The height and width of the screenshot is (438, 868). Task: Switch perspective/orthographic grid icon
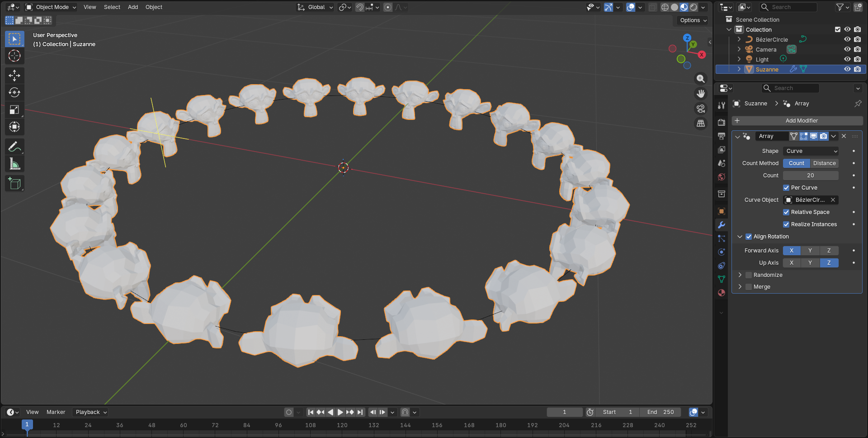click(701, 124)
